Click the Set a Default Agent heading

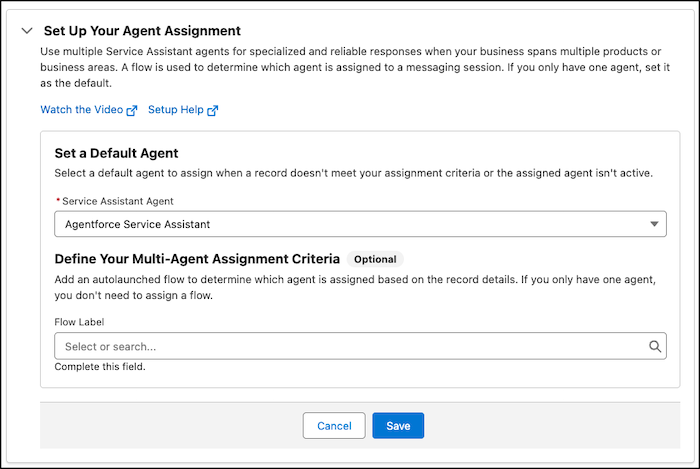click(x=116, y=153)
